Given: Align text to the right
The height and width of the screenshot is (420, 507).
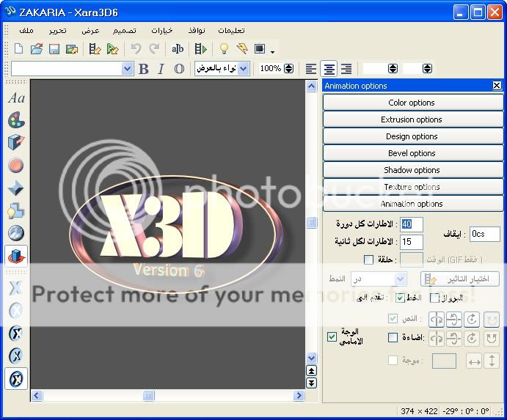Looking at the screenshot, I should click(x=346, y=68).
